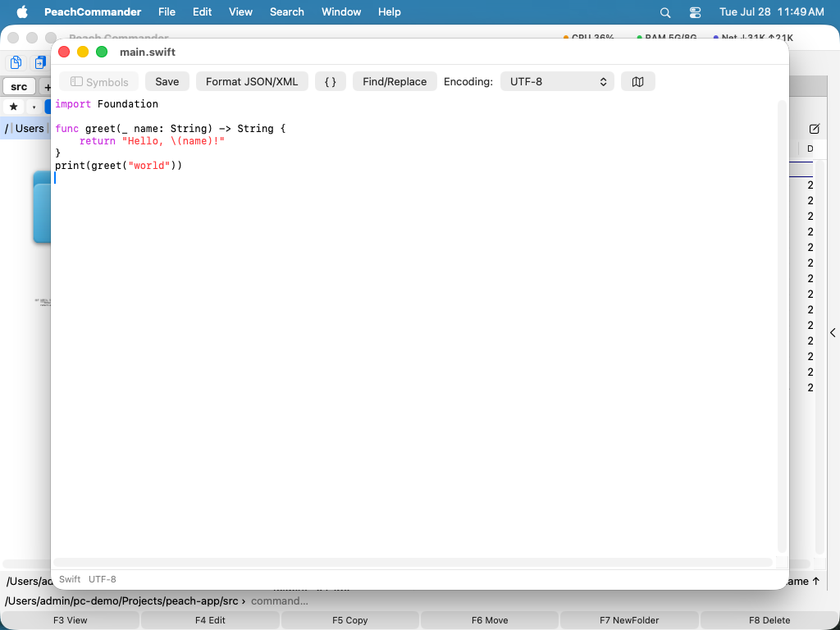Click the F3 View button
Viewport: 840px width, 630px height.
pyautogui.click(x=71, y=620)
